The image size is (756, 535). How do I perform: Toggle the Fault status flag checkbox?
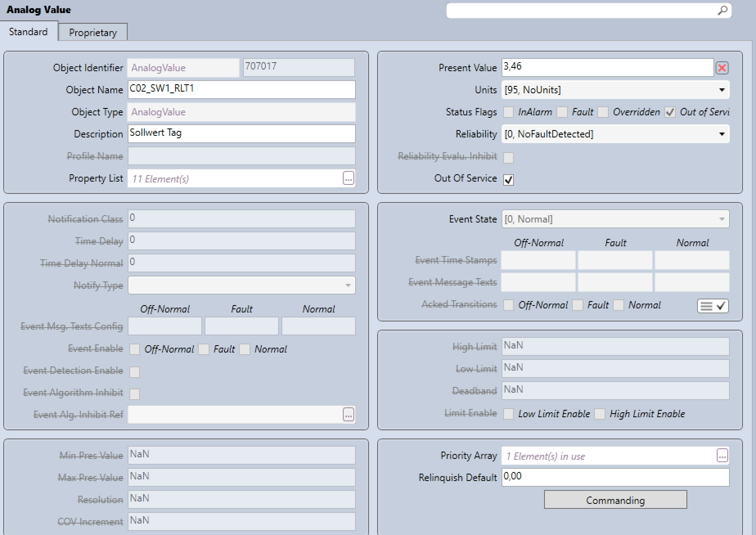[562, 112]
